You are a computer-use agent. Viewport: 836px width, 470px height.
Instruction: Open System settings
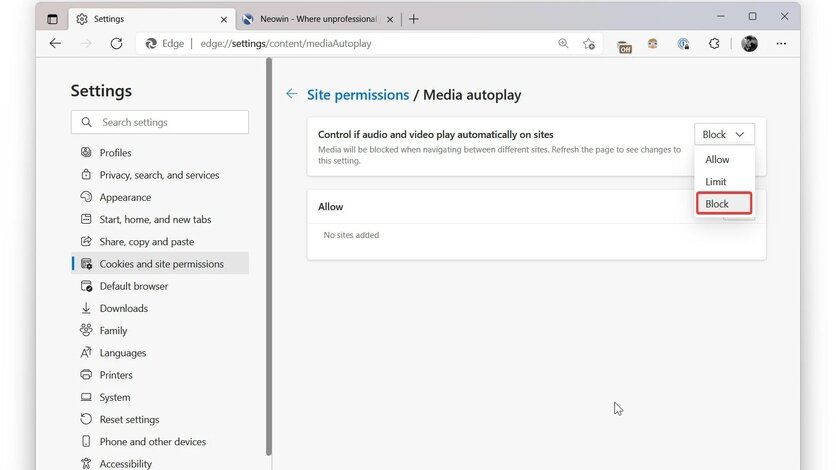[x=160, y=398]
